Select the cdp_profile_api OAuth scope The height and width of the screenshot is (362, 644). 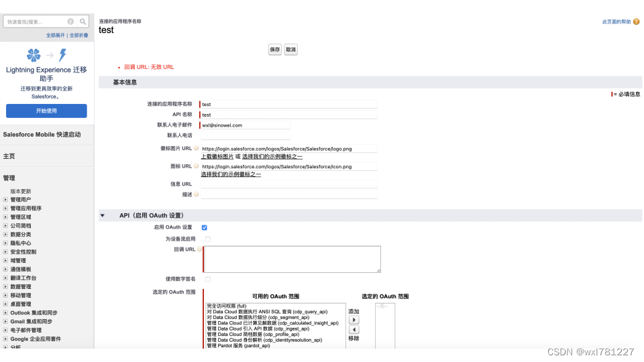click(253, 335)
